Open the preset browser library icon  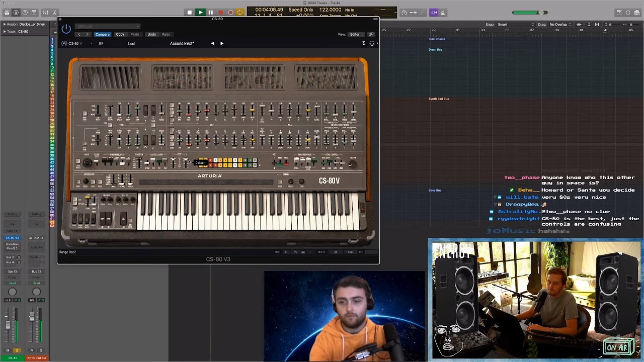[101, 44]
